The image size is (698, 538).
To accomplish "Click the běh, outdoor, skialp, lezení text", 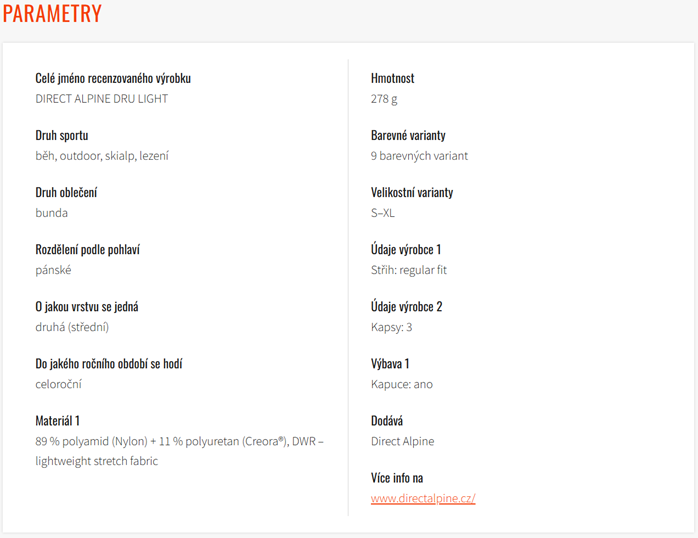I will point(102,156).
